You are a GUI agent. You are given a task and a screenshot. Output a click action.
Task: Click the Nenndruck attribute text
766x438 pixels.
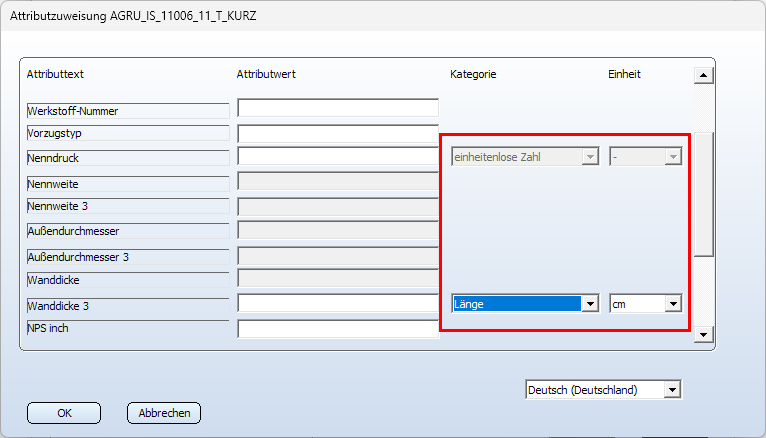(x=128, y=158)
